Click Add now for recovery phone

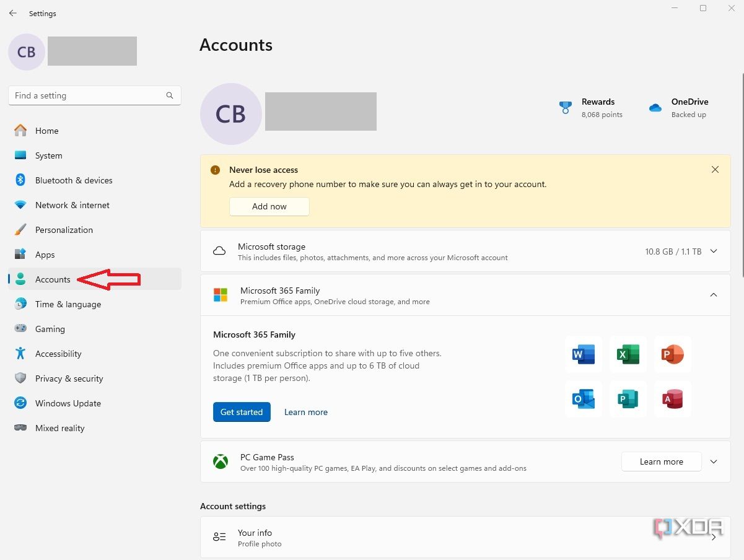click(x=269, y=206)
